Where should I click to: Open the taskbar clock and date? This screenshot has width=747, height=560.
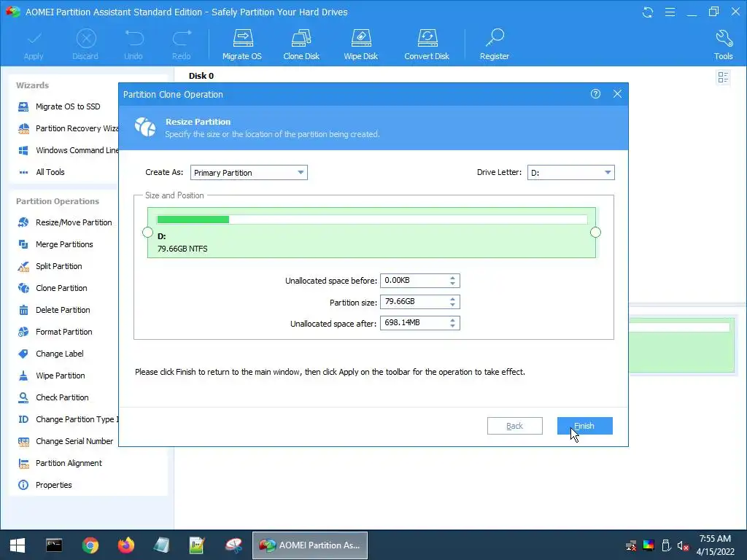point(715,545)
